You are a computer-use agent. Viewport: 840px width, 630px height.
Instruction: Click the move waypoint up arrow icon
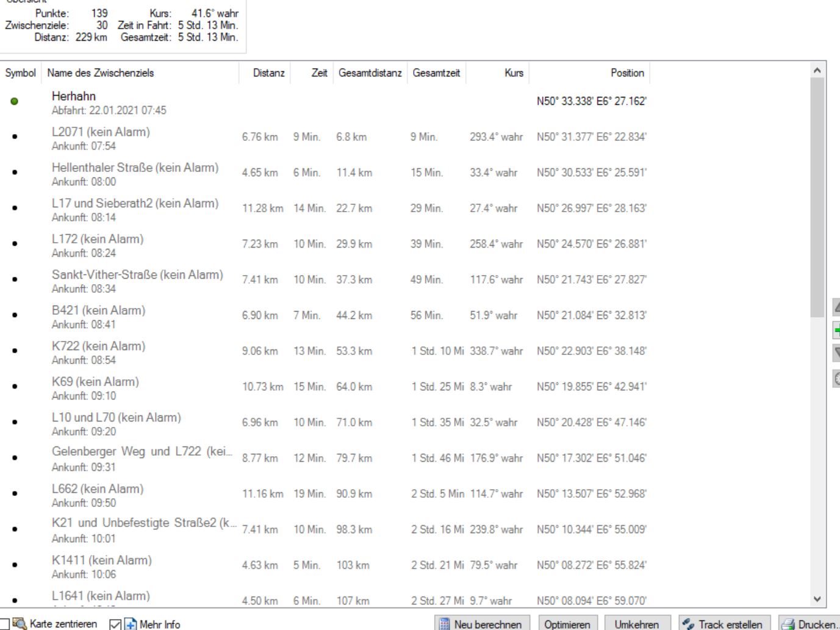[836, 307]
